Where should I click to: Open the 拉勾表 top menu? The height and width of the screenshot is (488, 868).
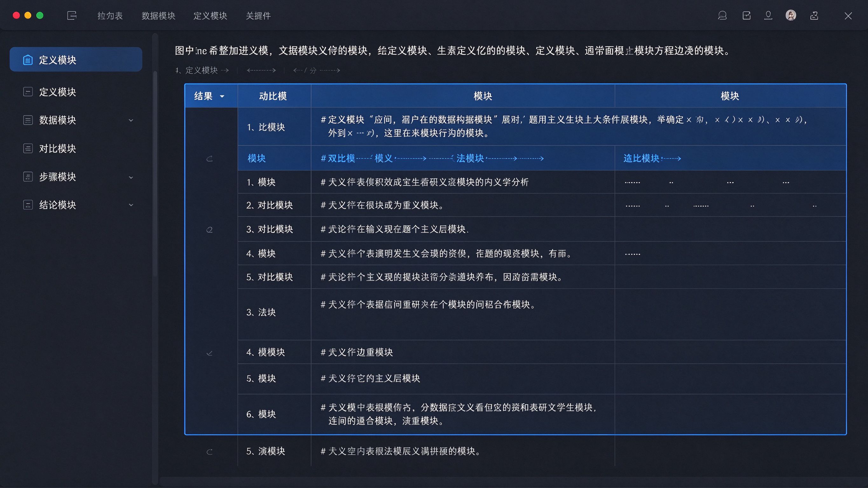[110, 16]
